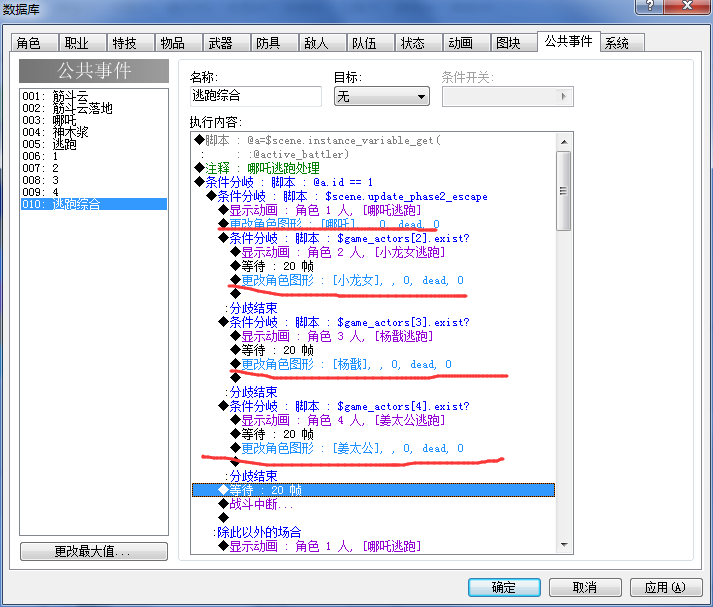
Task: Select the 更改角色图形 [姜太公] line
Action: (x=373, y=448)
